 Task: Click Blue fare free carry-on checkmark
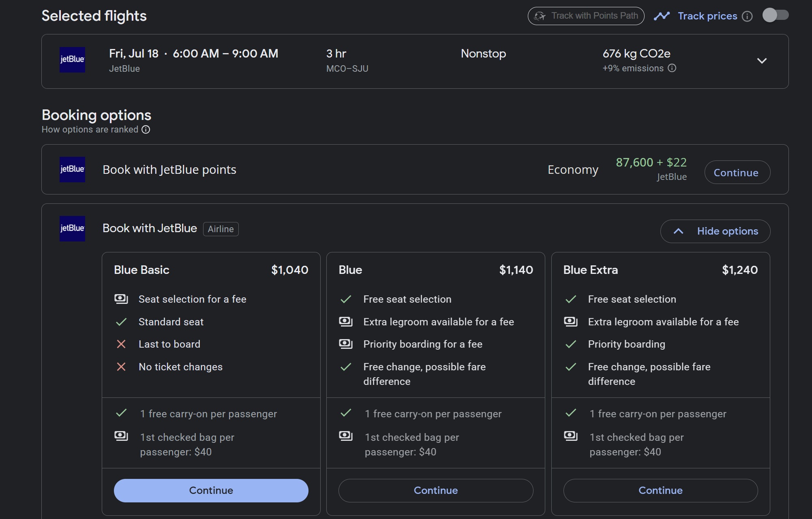[x=346, y=413]
